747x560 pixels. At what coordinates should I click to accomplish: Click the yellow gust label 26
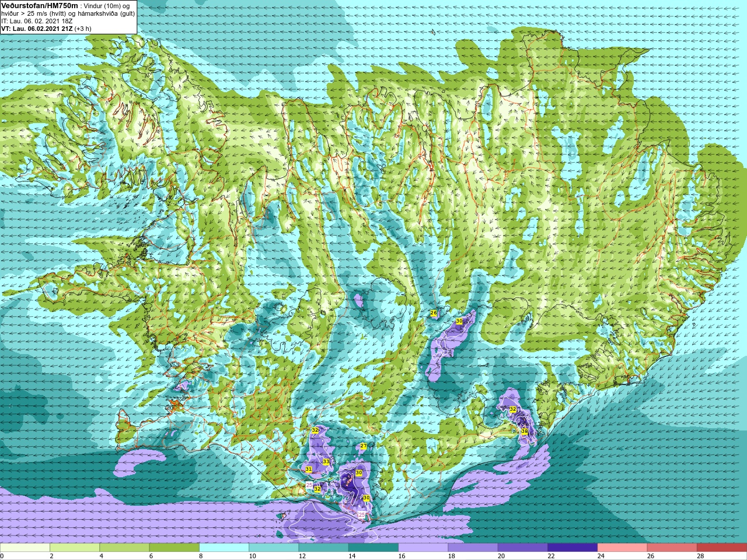coord(434,313)
